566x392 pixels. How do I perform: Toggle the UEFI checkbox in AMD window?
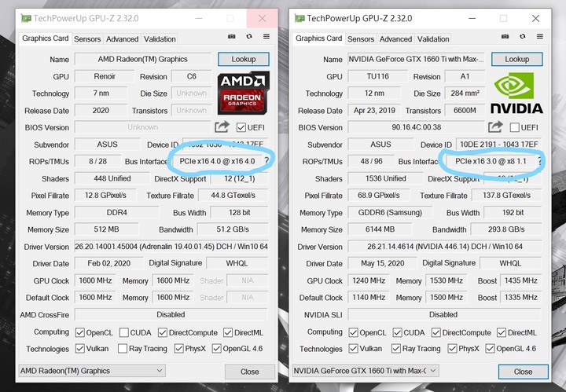click(x=241, y=127)
